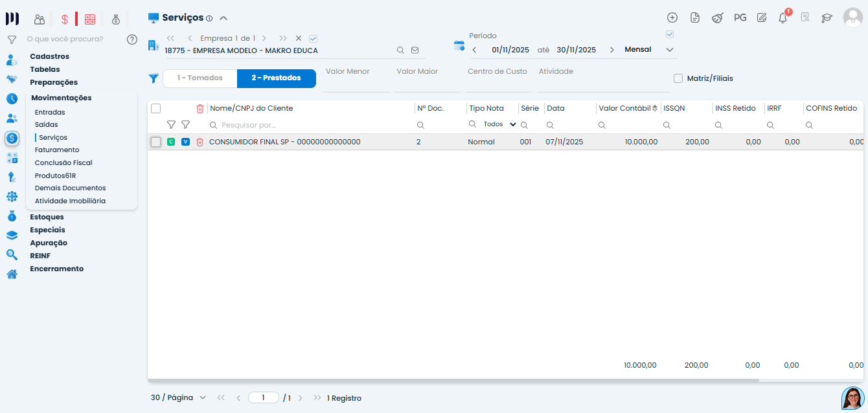Switch to the 1 - Tomados tab
Viewport: 868px width, 413px height.
tap(200, 78)
